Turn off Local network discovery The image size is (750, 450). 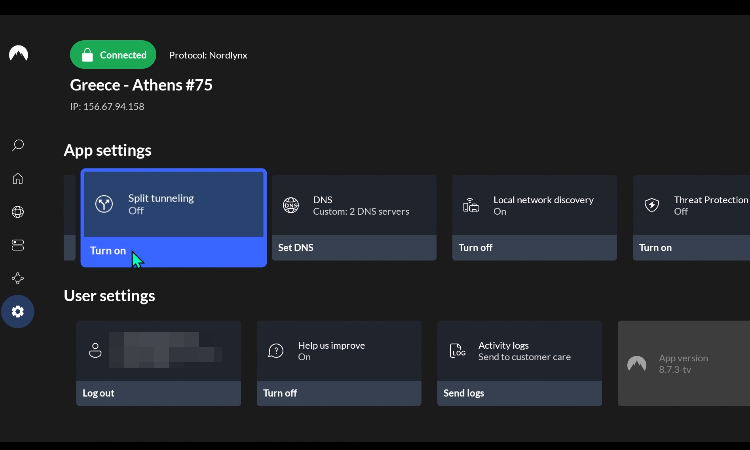(x=534, y=247)
